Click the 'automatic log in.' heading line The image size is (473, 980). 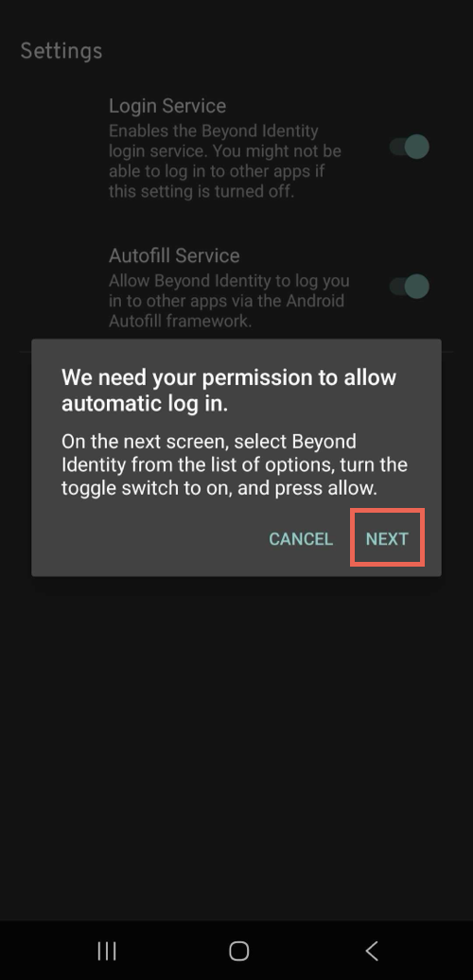145,404
